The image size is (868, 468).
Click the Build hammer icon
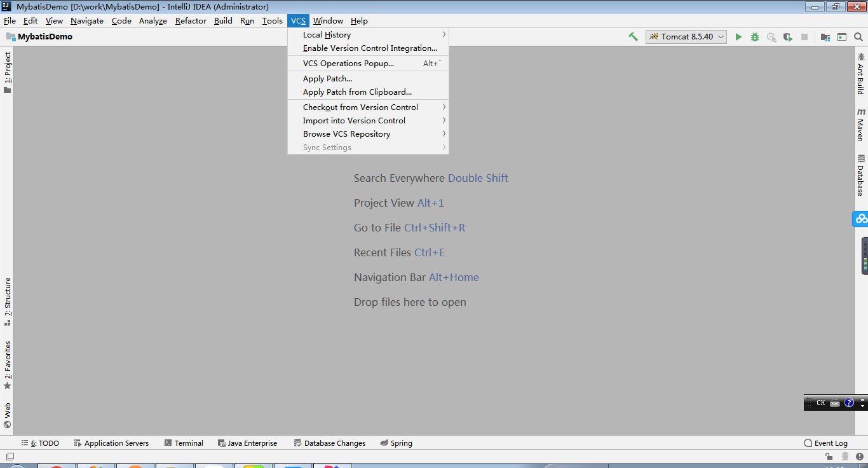click(x=633, y=37)
